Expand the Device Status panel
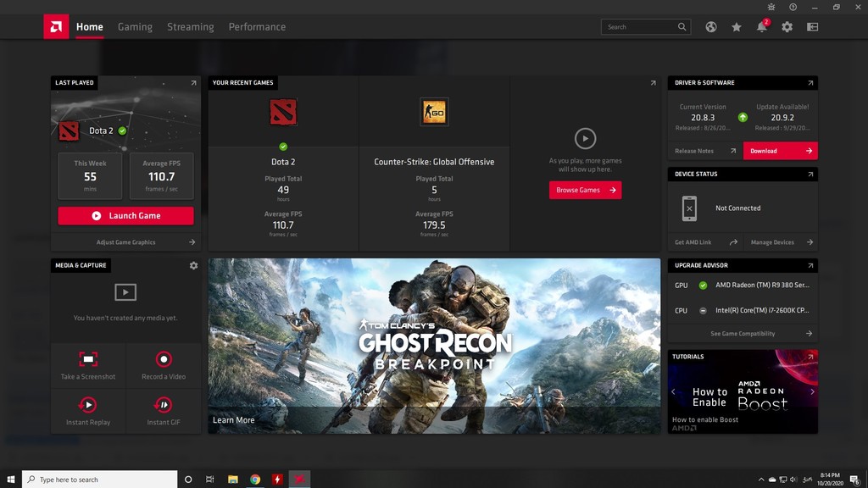 click(x=810, y=175)
